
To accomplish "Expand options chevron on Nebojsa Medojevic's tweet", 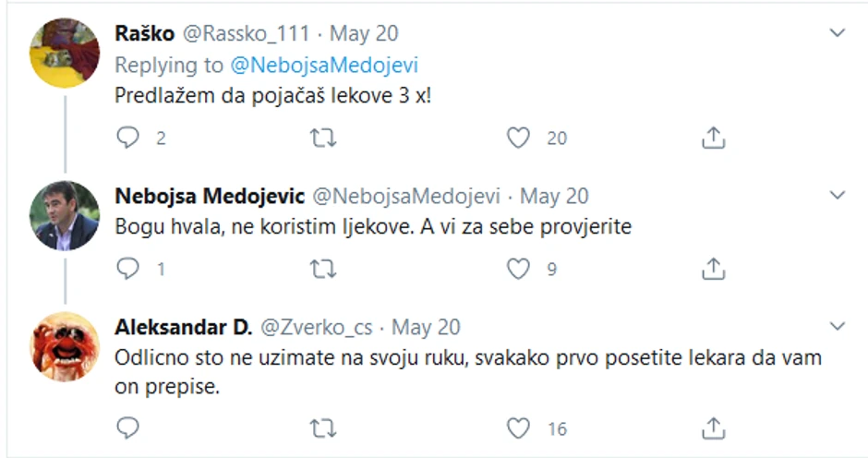I will pos(838,196).
